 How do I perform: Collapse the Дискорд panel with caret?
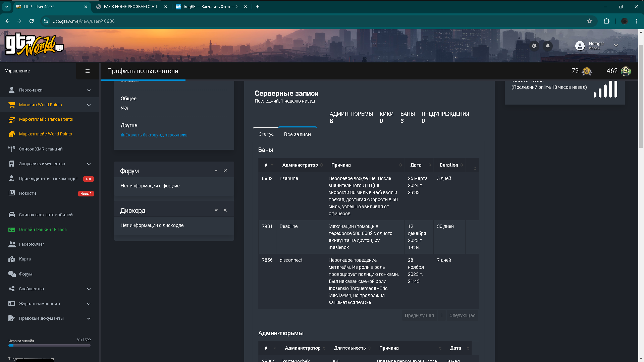(216, 210)
